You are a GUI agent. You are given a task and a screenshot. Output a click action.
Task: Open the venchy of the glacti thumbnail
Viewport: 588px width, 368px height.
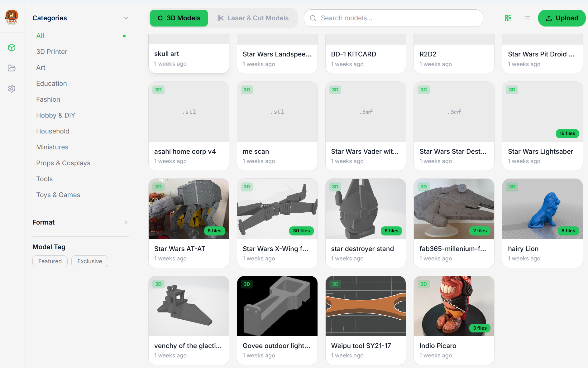(189, 306)
